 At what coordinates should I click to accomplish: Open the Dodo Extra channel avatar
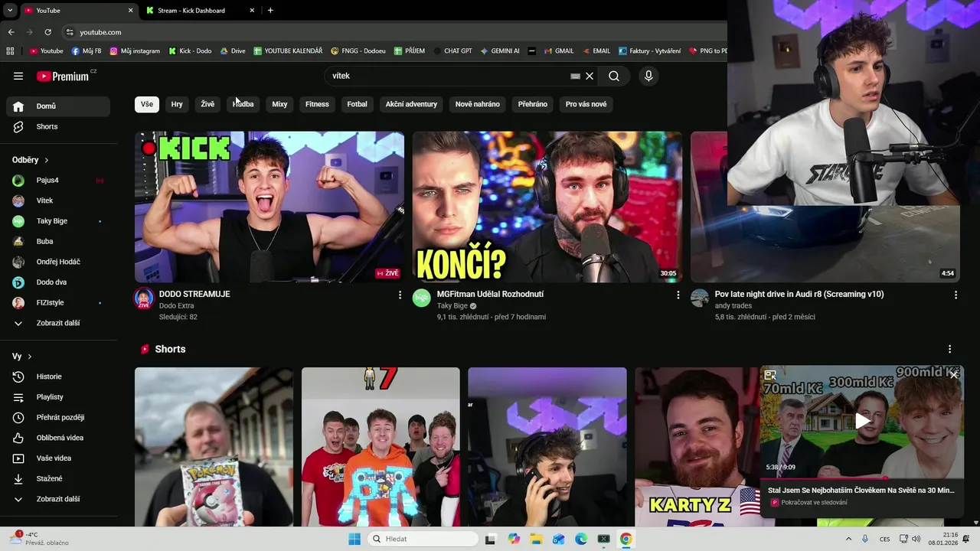click(144, 298)
